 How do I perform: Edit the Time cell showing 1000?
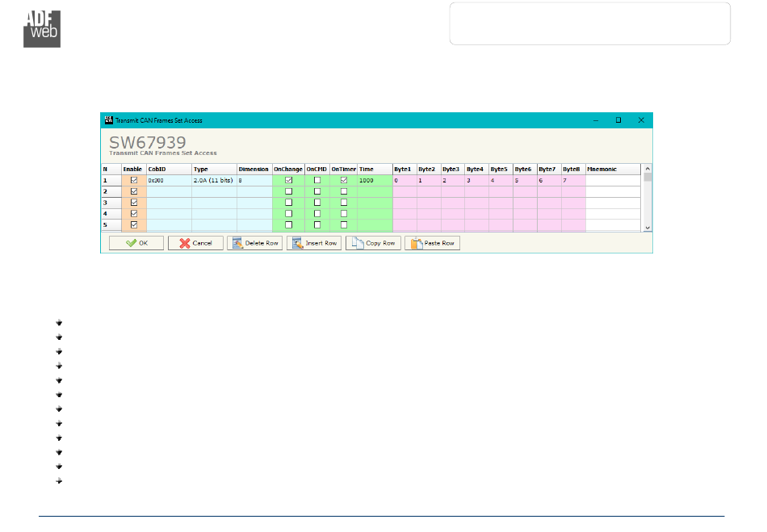374,181
